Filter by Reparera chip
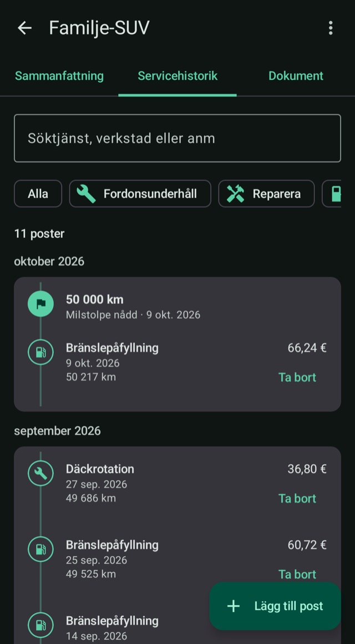 pyautogui.click(x=266, y=194)
